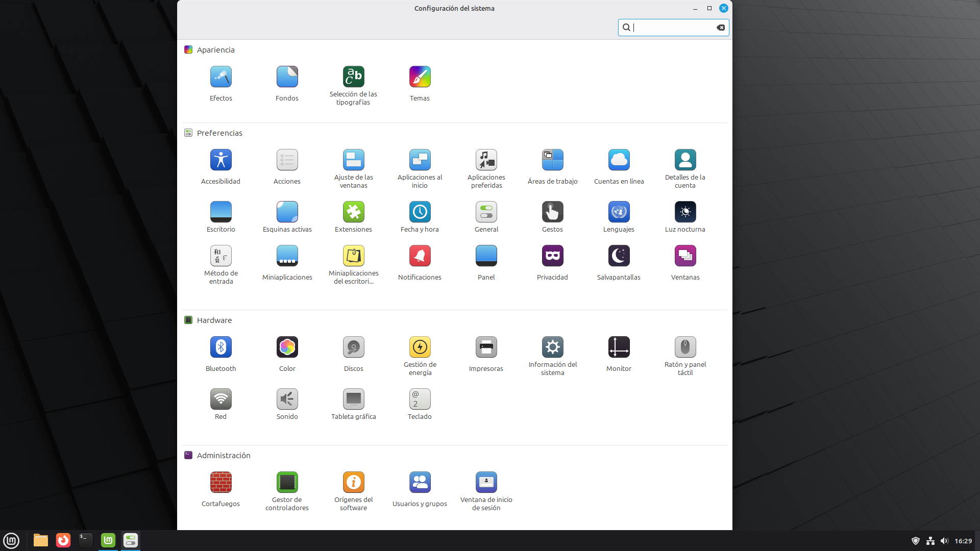Image resolution: width=980 pixels, height=551 pixels.
Task: Clear the search box text
Action: pyautogui.click(x=721, y=28)
